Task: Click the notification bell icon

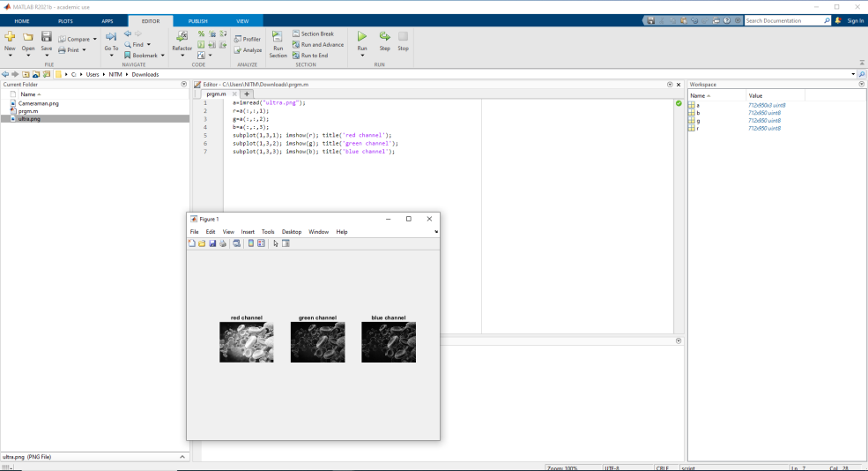Action: tap(838, 20)
